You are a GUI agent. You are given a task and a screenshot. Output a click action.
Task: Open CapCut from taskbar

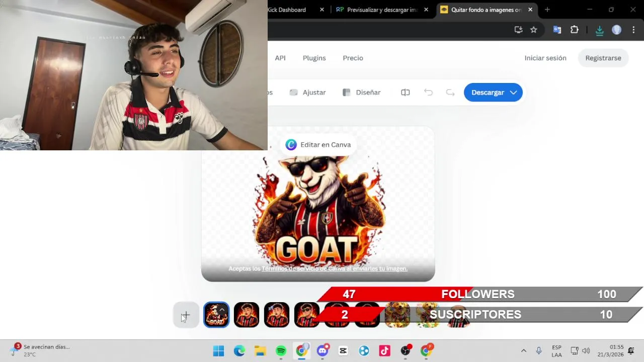click(x=343, y=350)
